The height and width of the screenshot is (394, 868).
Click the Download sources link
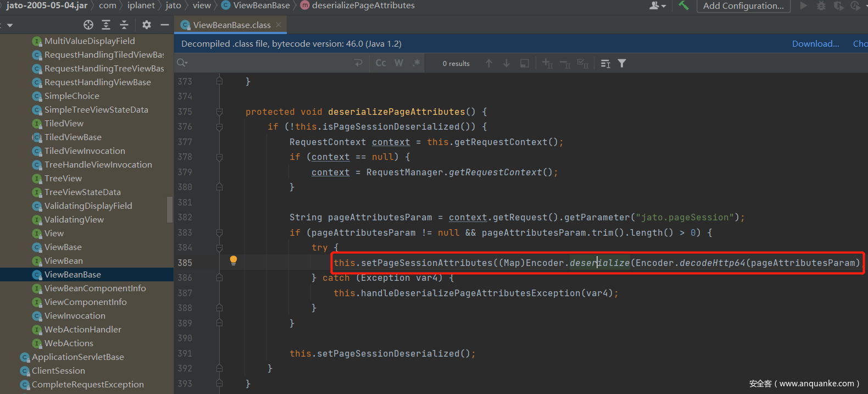pos(815,43)
